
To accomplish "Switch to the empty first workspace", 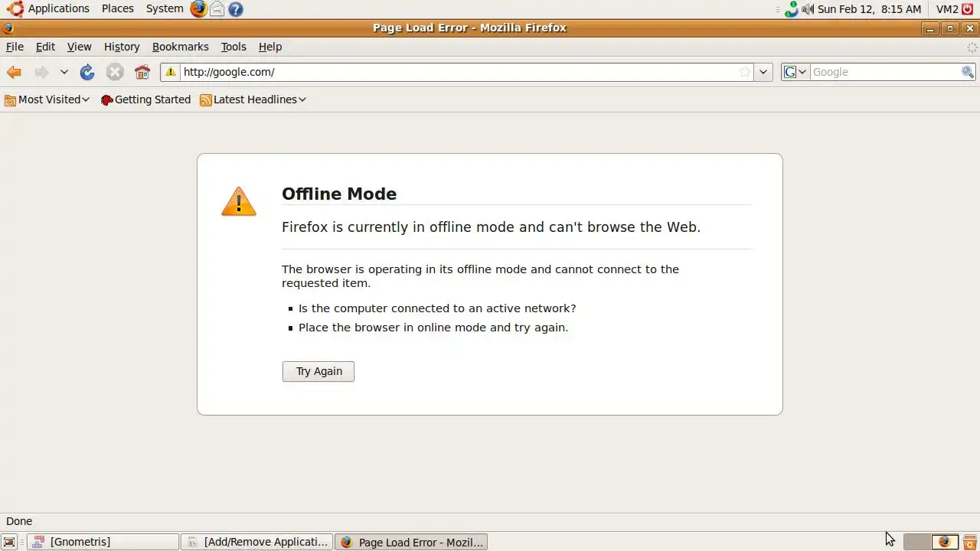I will [x=916, y=542].
